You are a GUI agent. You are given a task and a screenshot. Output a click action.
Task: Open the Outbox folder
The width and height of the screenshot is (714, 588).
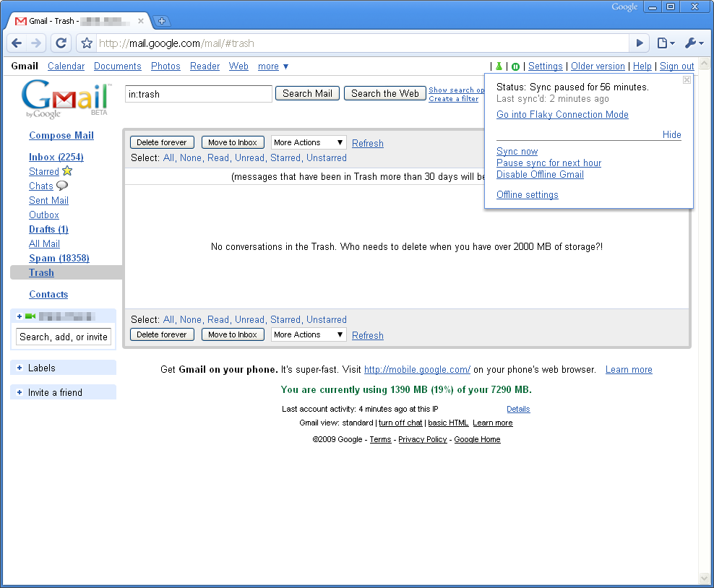pyautogui.click(x=43, y=215)
